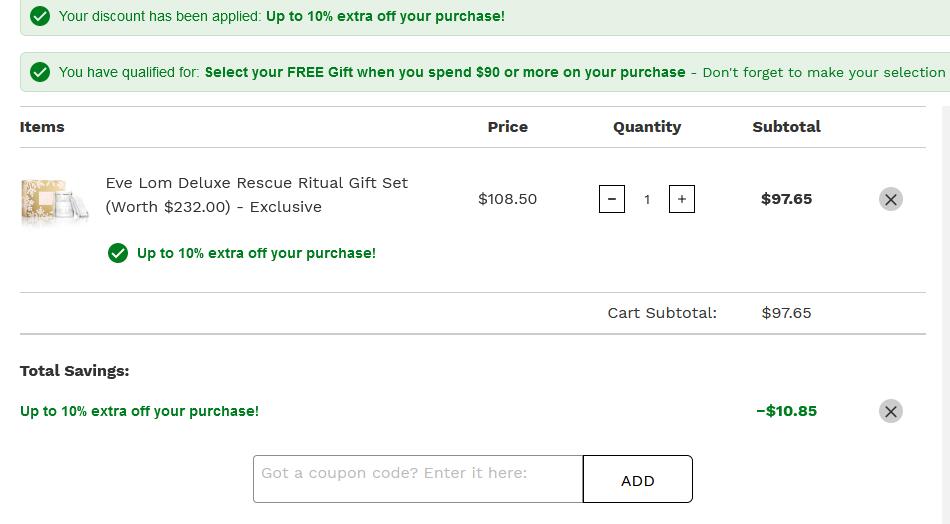Click the quantity value 1

pyautogui.click(x=647, y=199)
